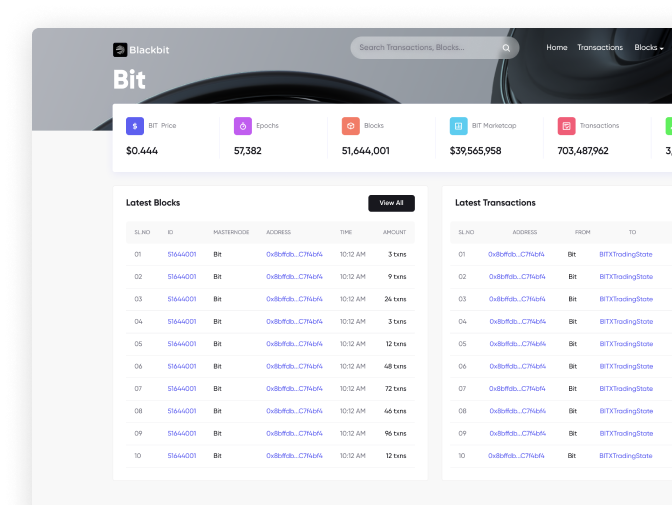Click BITXTradingState in transaction row 01

pyautogui.click(x=625, y=254)
